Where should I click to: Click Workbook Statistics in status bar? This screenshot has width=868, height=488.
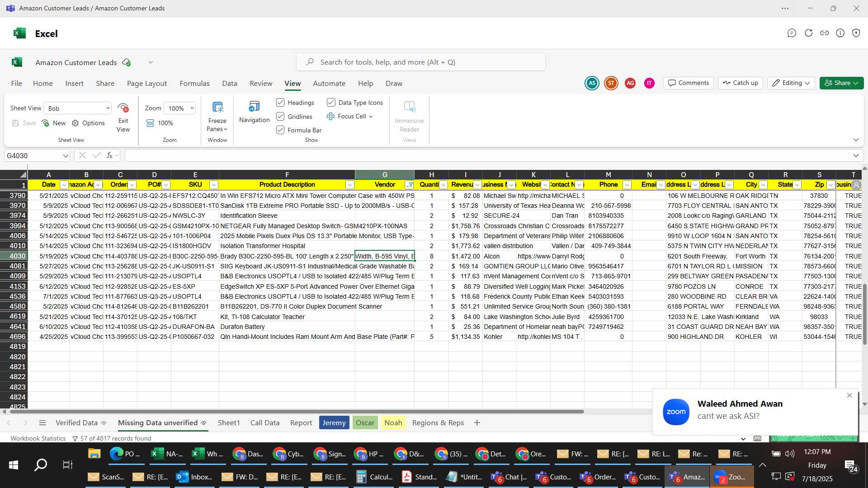(x=38, y=438)
